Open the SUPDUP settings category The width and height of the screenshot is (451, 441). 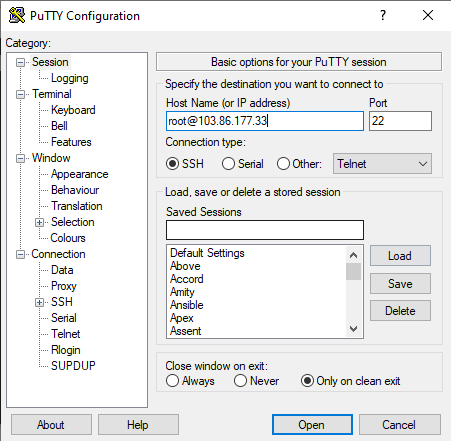73,366
